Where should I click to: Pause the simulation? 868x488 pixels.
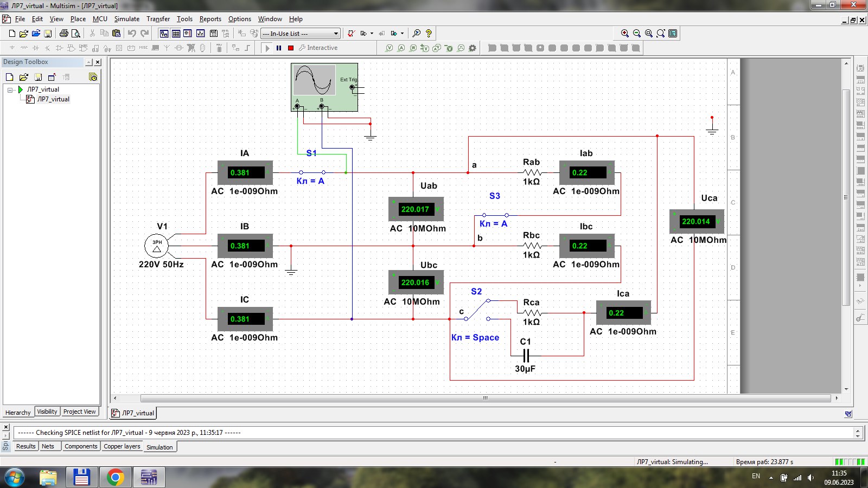click(x=279, y=48)
